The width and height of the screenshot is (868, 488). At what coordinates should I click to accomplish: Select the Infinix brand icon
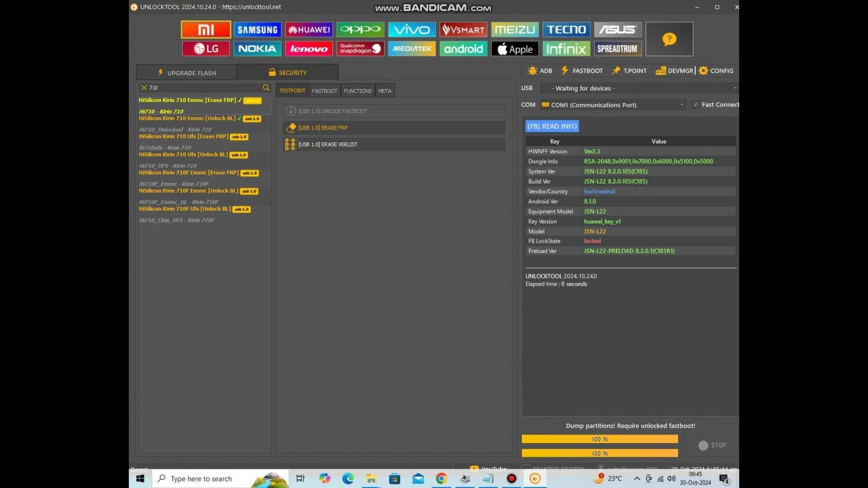pos(567,49)
